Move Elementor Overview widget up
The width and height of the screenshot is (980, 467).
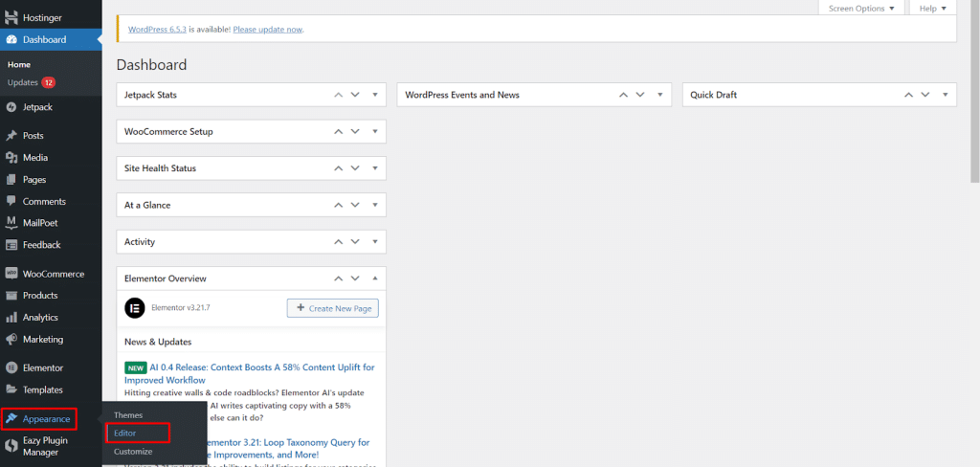(x=338, y=278)
